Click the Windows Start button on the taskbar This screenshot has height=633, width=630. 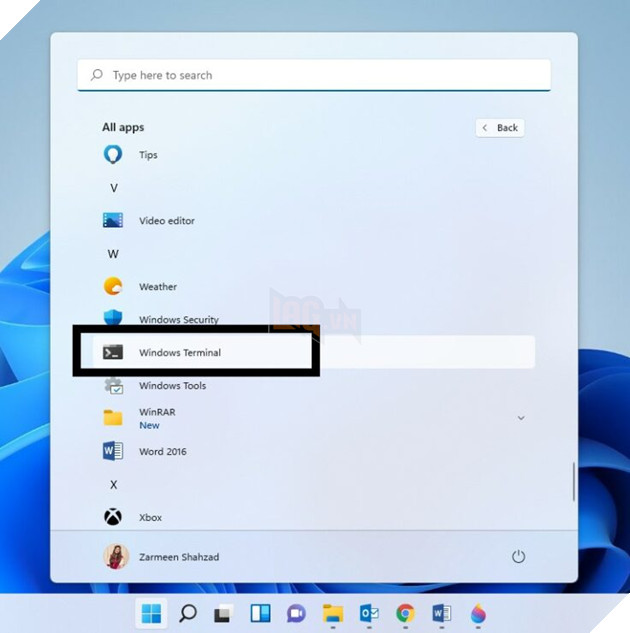pyautogui.click(x=151, y=614)
